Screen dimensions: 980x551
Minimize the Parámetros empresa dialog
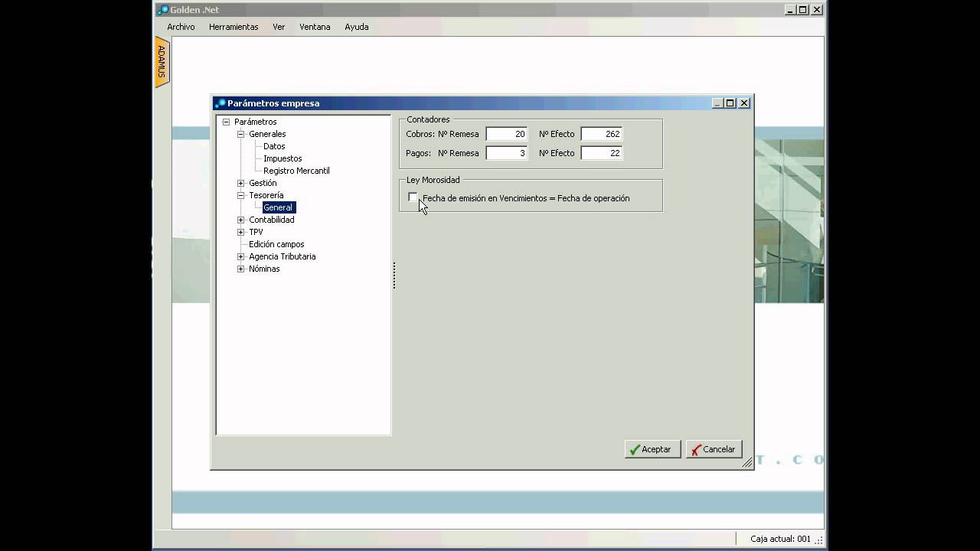[717, 103]
